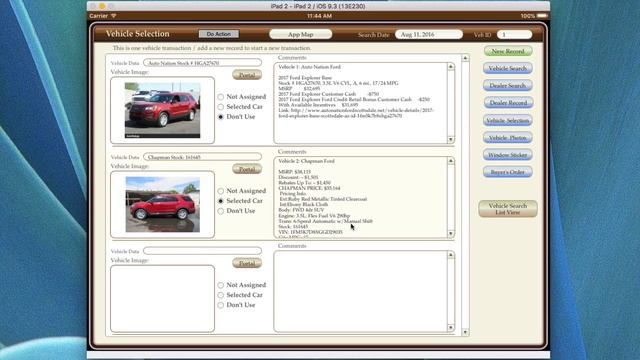
Task: Click Portal button for Chapman vehicle
Action: tap(247, 169)
